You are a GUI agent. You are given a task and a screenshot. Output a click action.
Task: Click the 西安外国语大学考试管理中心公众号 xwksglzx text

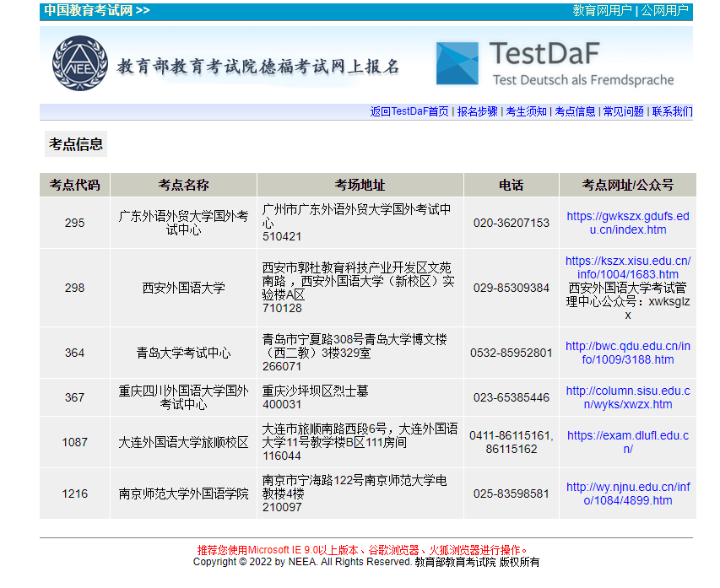click(x=628, y=301)
